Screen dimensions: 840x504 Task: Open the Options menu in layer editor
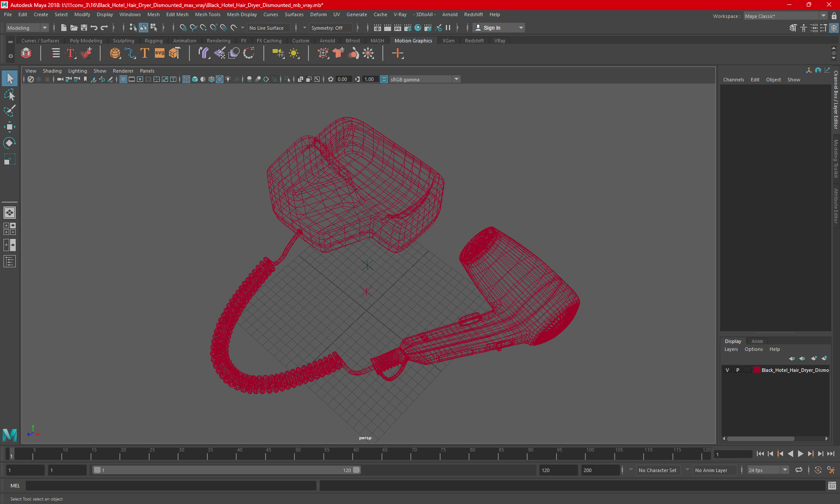click(753, 349)
